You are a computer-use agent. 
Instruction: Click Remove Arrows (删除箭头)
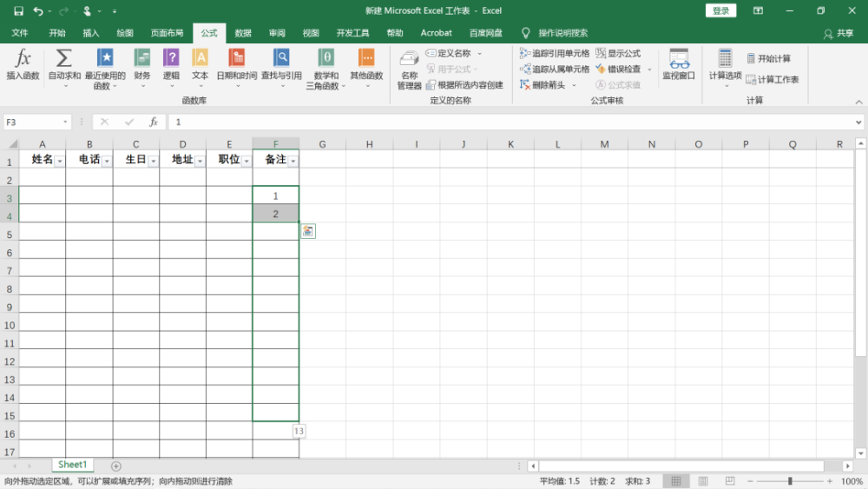pos(542,85)
